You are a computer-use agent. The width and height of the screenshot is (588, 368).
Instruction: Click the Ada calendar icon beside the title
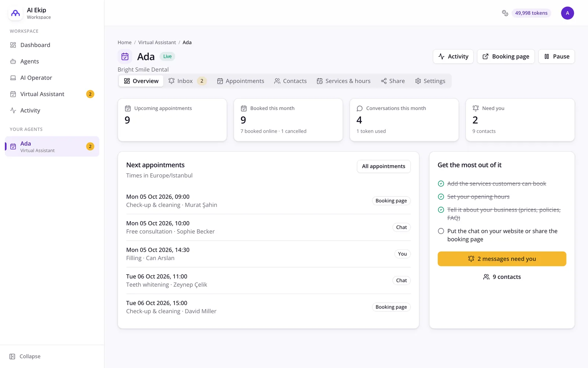[125, 56]
